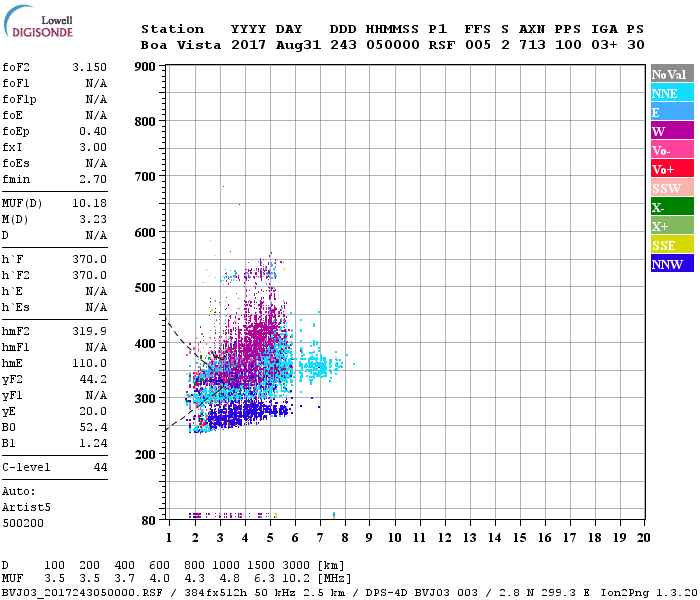The height and width of the screenshot is (600, 700).
Task: Click the B0 value 52.4
Action: point(93,428)
